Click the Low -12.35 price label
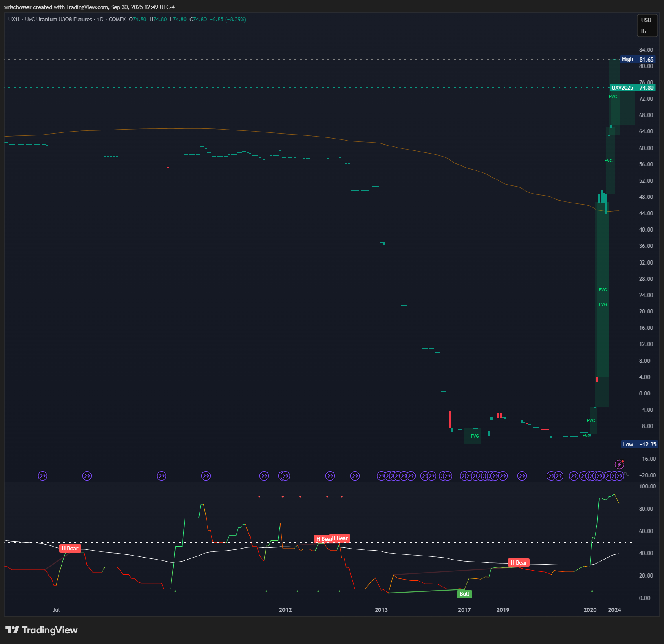The width and height of the screenshot is (664, 644). pyautogui.click(x=640, y=444)
